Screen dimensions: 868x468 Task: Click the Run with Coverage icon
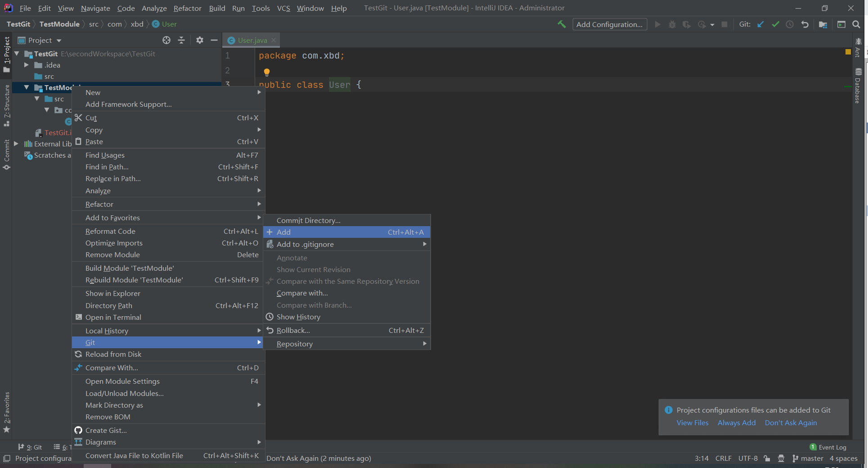click(686, 24)
